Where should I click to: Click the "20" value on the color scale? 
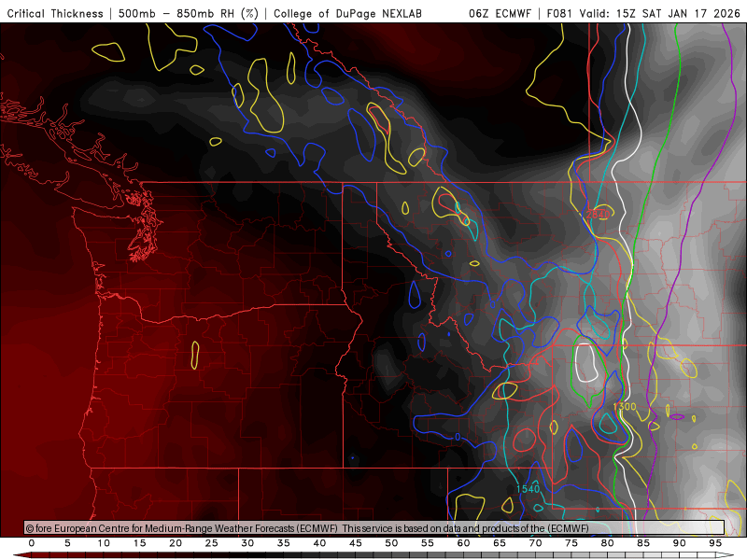(x=176, y=543)
